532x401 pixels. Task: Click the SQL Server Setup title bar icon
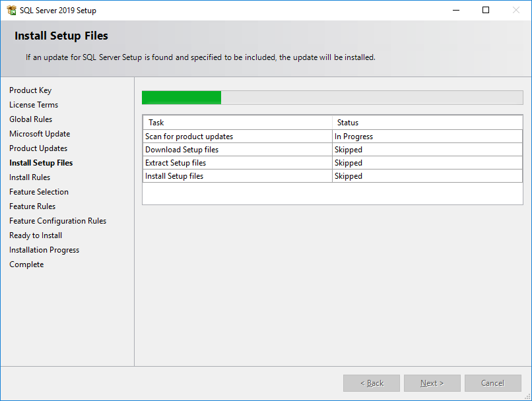pos(11,10)
